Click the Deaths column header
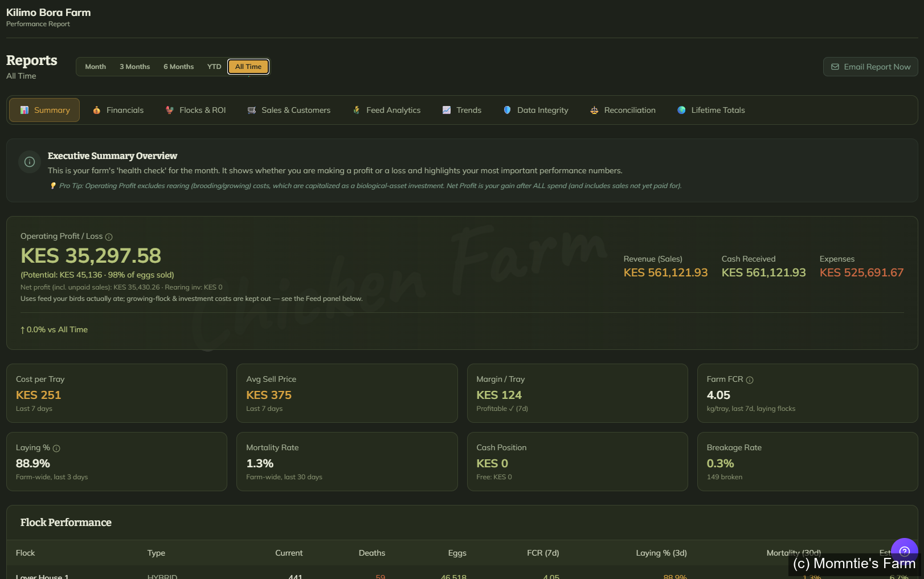Screen dimensions: 924x579 point(372,553)
